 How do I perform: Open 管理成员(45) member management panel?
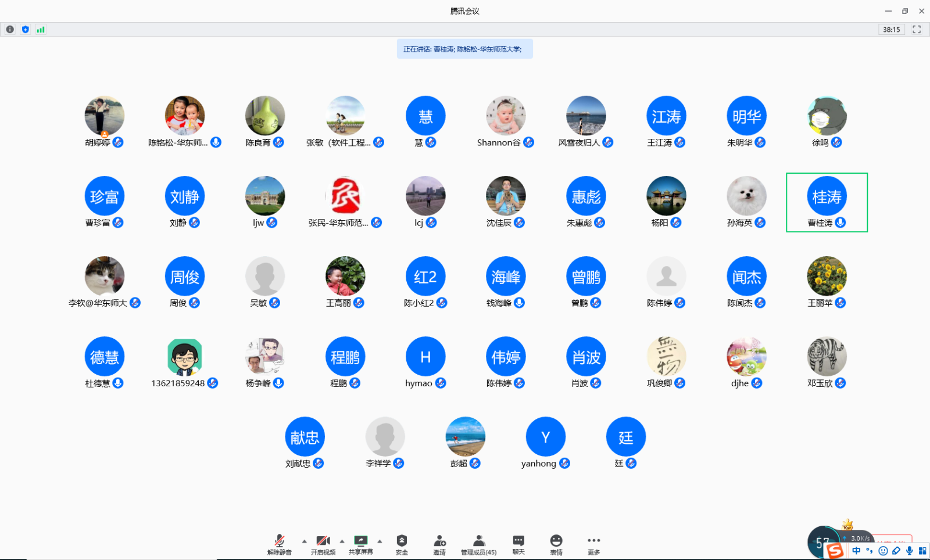click(478, 544)
